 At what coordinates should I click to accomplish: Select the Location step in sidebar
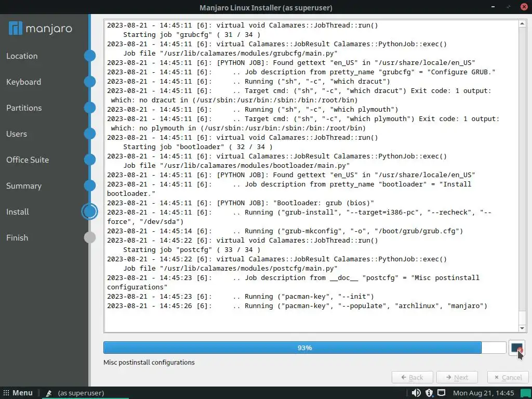pyautogui.click(x=22, y=56)
